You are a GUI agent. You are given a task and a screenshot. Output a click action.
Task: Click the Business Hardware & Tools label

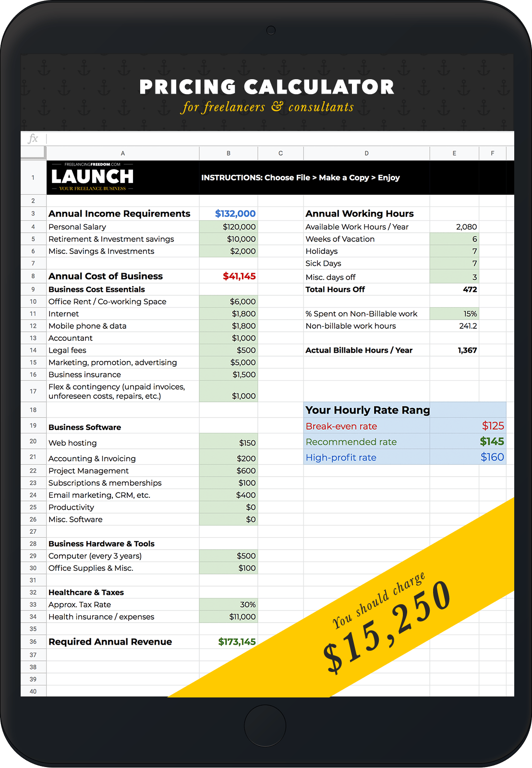point(101,544)
